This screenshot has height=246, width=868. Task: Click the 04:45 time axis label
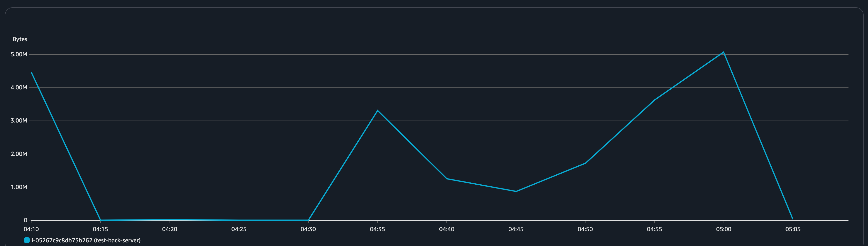tap(516, 229)
